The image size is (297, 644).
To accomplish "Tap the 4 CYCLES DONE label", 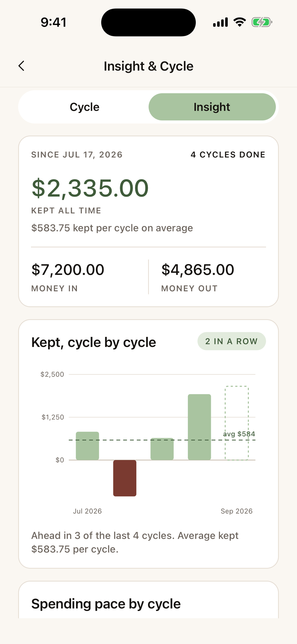I will click(228, 155).
